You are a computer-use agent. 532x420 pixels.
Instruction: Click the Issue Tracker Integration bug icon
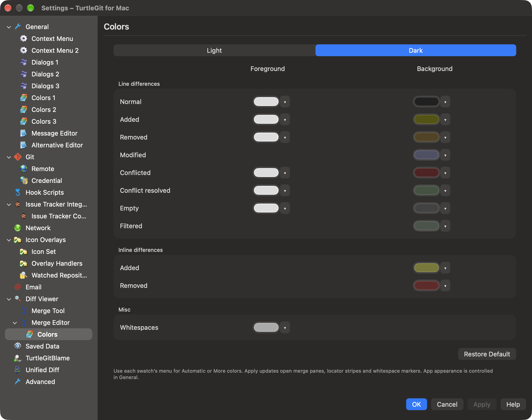(18, 204)
